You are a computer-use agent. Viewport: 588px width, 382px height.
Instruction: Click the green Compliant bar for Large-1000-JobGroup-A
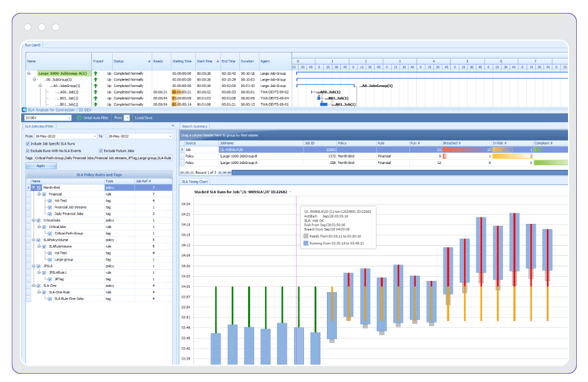coord(550,163)
